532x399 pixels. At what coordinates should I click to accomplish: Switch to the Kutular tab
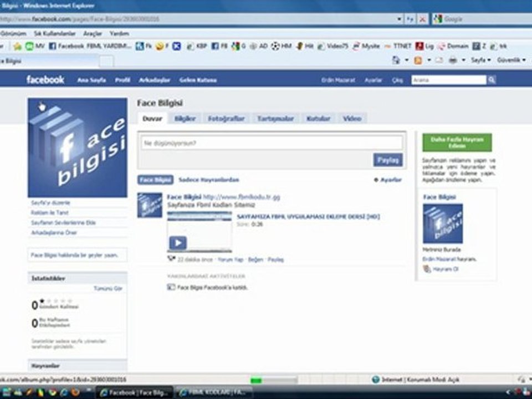(x=318, y=119)
